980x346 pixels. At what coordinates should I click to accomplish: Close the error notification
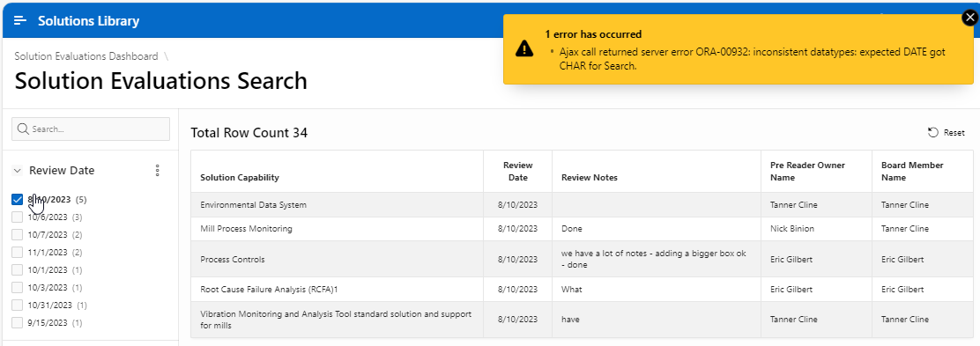pos(969,18)
